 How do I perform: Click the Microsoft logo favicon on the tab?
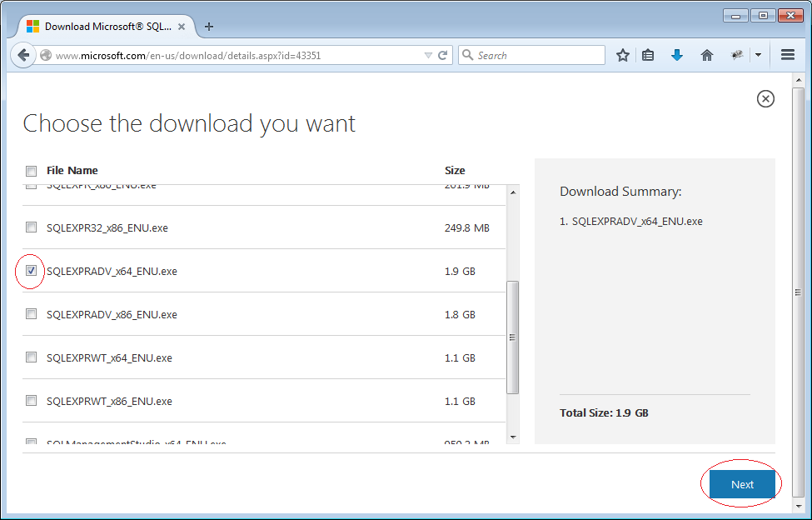(32, 27)
